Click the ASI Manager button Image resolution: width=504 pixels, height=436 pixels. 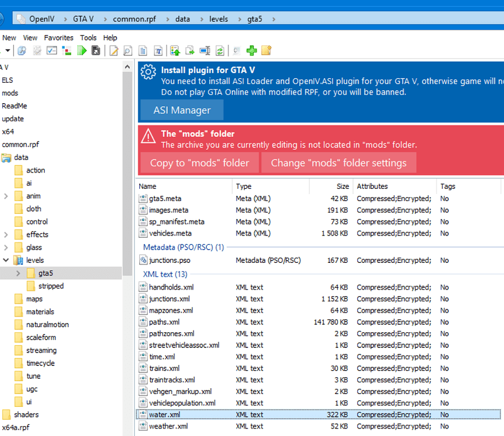coord(181,110)
